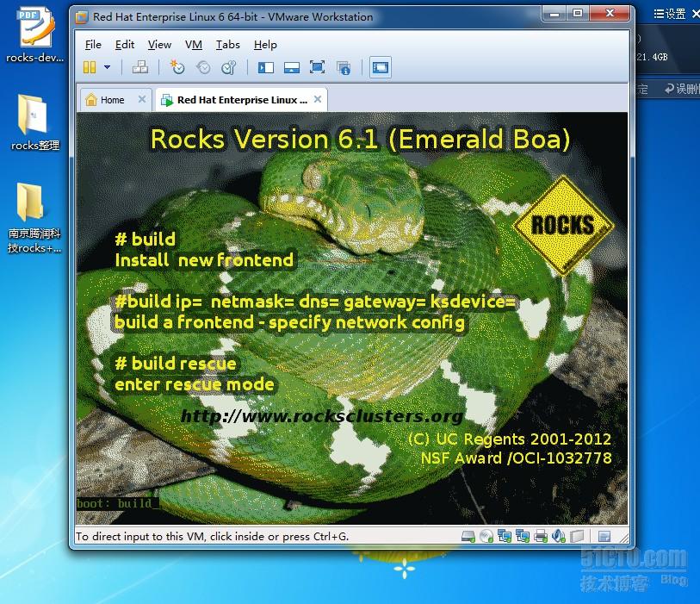Viewport: 700px width, 604px height.
Task: Open the message log icon in status bar
Action: pos(604,536)
